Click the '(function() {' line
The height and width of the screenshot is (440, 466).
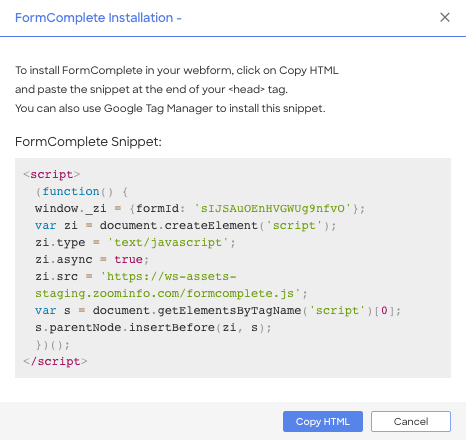[x=82, y=192]
